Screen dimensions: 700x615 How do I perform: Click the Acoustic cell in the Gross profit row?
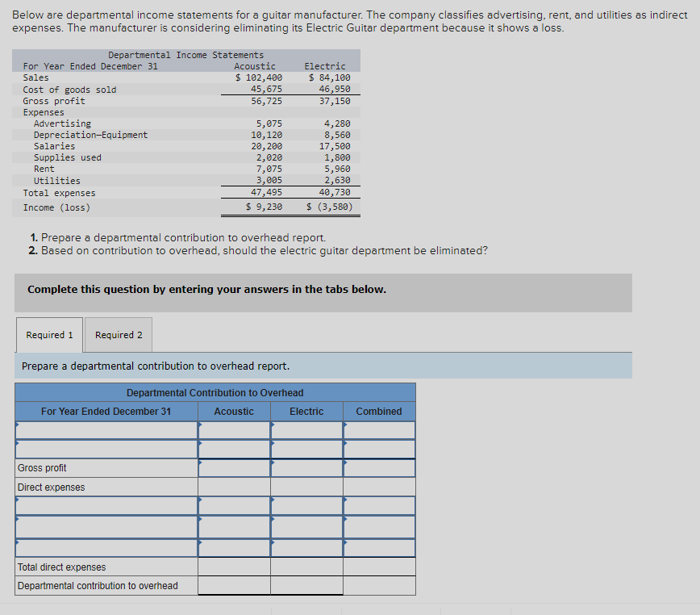[234, 468]
